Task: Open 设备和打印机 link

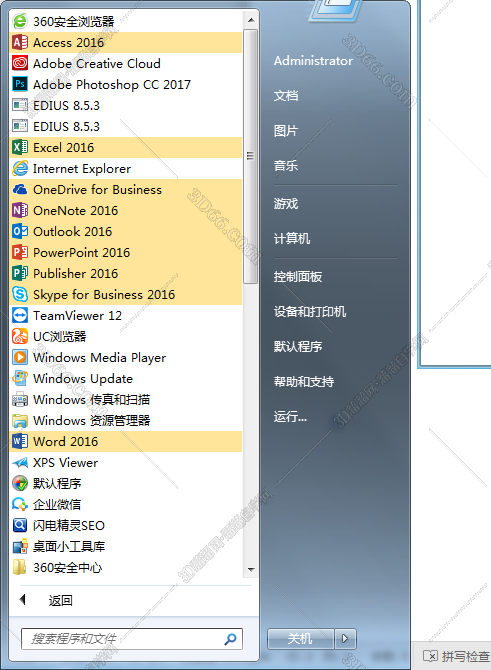Action: (310, 311)
